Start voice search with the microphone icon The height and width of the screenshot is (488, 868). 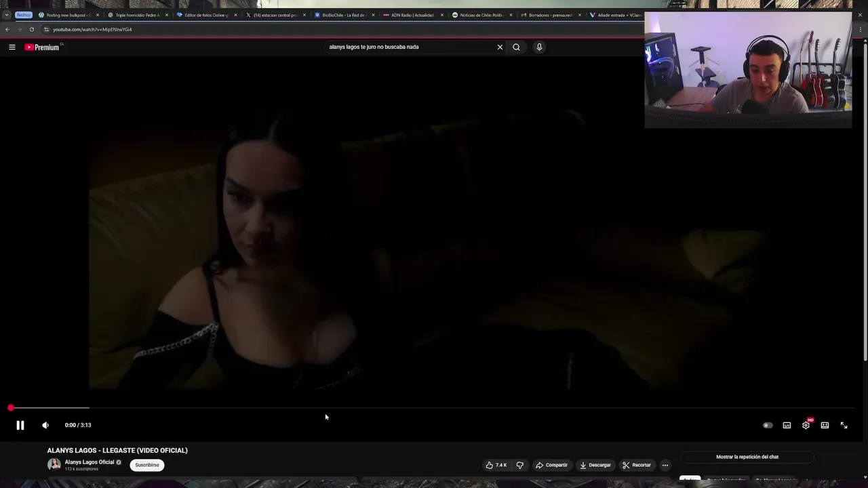[x=539, y=47]
